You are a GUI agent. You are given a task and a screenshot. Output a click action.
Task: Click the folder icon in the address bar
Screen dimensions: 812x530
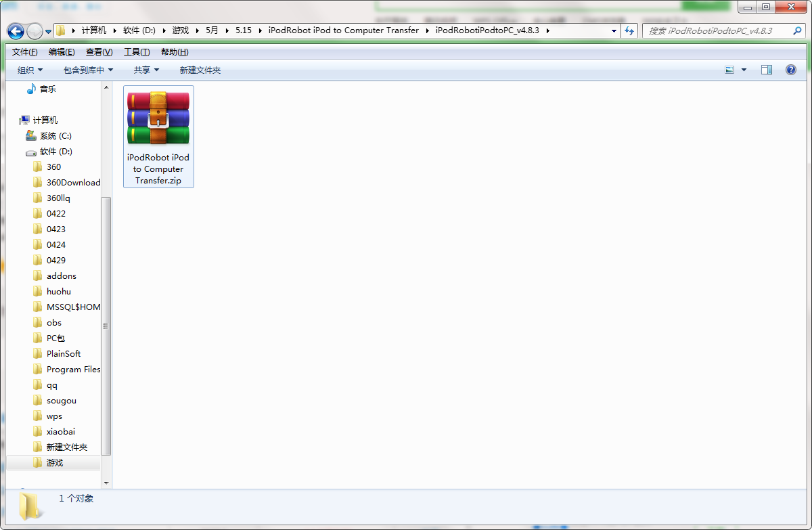pos(61,30)
